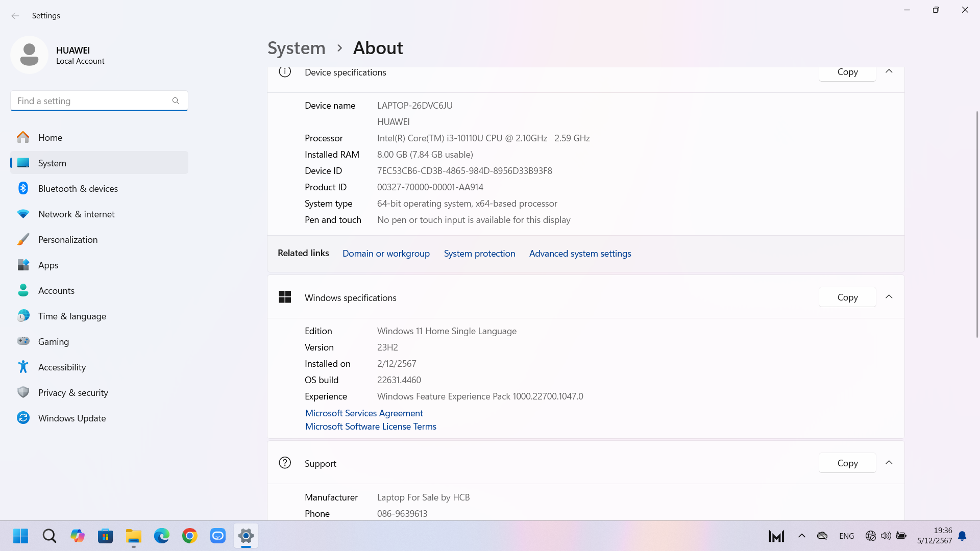Click the Device ID value 7EC53CB6-CD3B-4865-984D-8956D33B93F8
Image resolution: width=980 pixels, height=551 pixels.
(464, 171)
